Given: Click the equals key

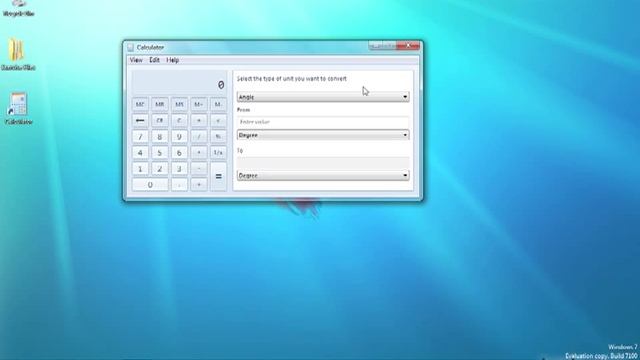Looking at the screenshot, I should [x=218, y=176].
